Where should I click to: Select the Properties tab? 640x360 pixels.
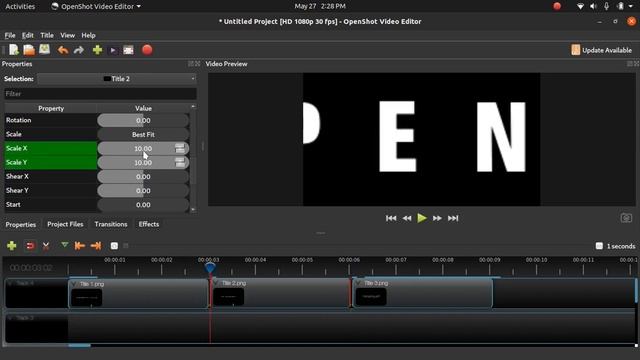pyautogui.click(x=21, y=224)
